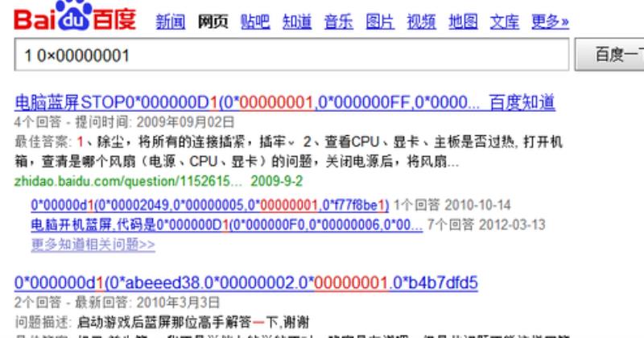Open the 视频 video tab
The width and height of the screenshot is (644, 338).
point(421,22)
